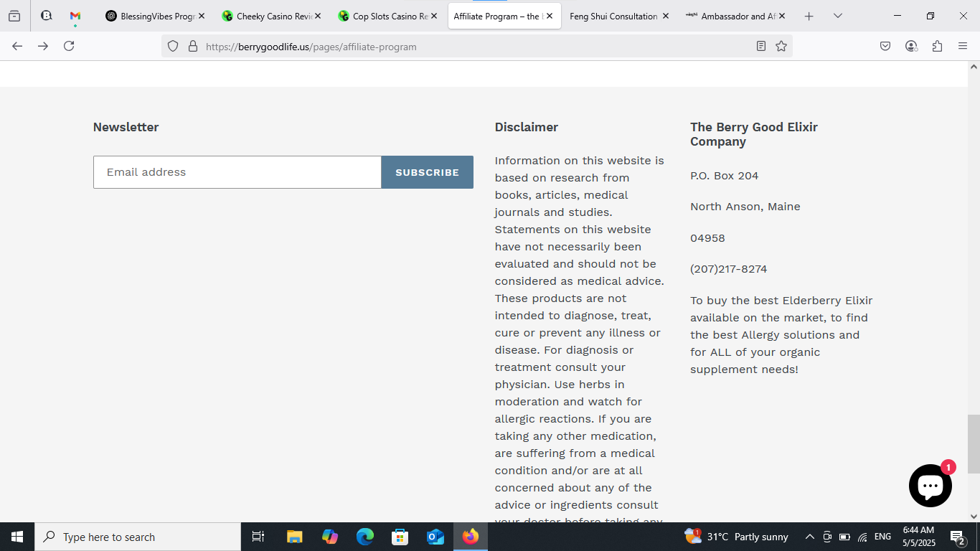Open Firefox account icon

(911, 46)
